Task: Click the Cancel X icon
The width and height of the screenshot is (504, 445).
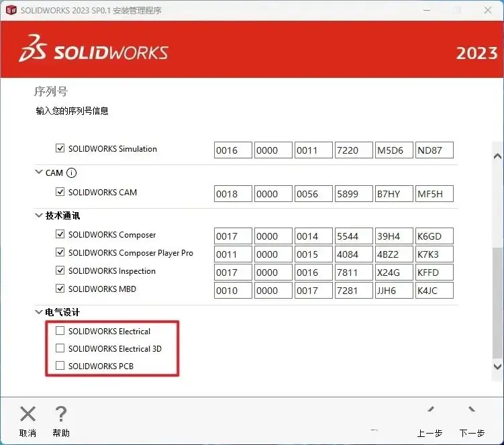Action: pos(28,414)
